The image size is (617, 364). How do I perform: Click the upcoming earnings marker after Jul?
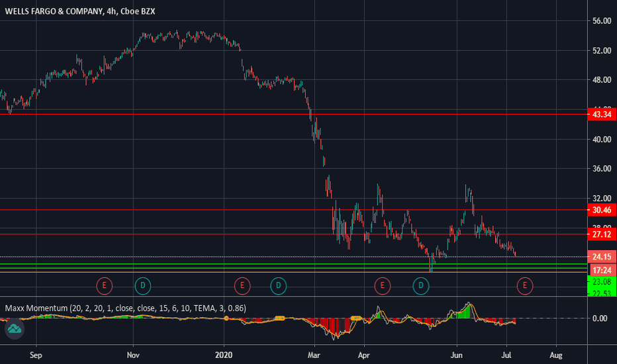(x=524, y=286)
